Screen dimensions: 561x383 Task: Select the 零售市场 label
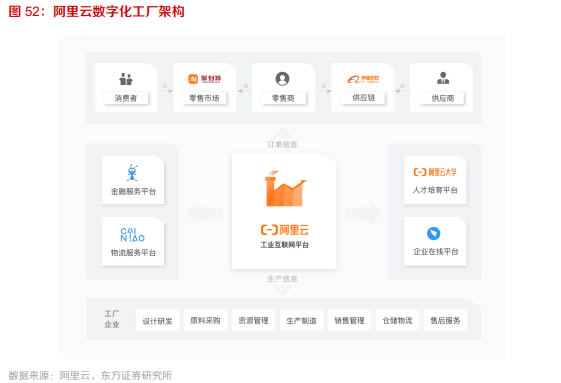point(204,98)
